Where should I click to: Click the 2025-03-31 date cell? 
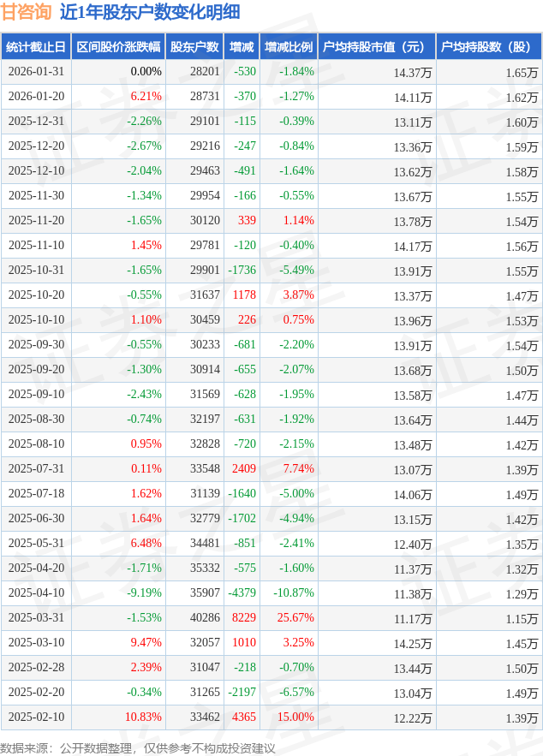[36, 617]
